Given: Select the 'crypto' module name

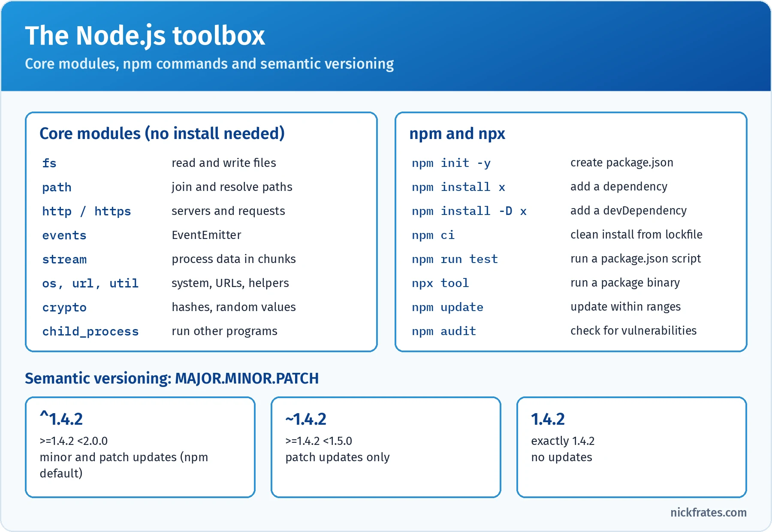Looking at the screenshot, I should tap(64, 308).
